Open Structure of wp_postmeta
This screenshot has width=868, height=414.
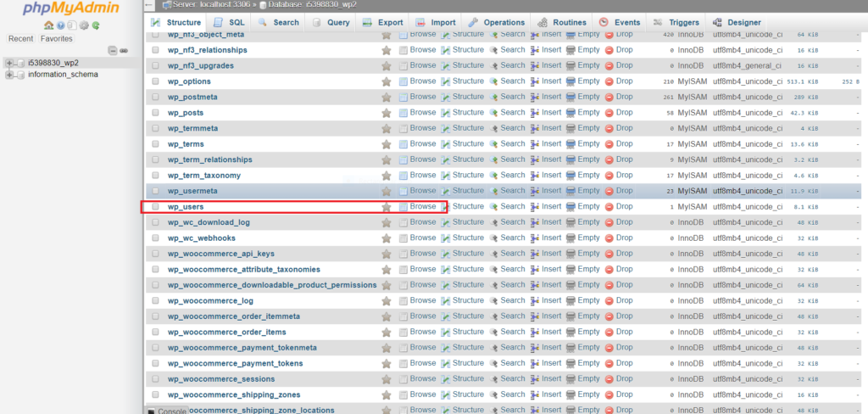pyautogui.click(x=462, y=97)
